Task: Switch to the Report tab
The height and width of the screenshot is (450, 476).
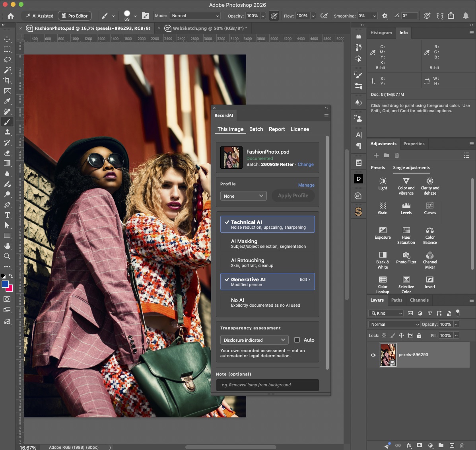Action: (276, 129)
